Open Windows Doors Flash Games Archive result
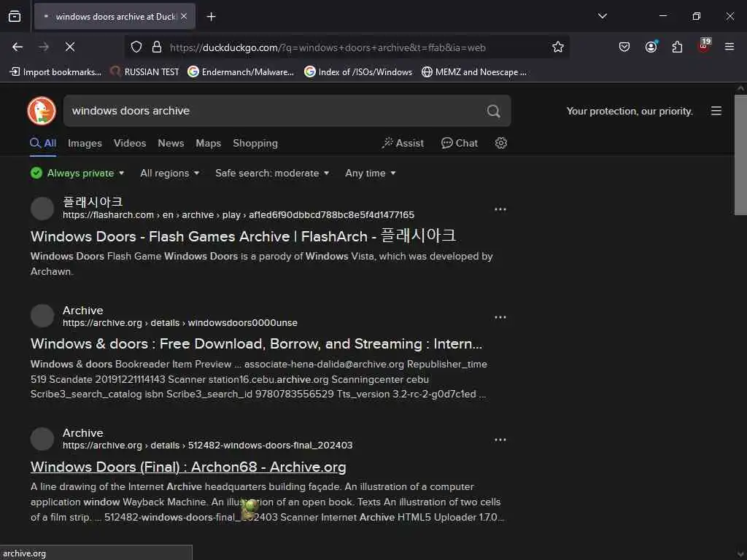747x560 pixels. [x=243, y=236]
